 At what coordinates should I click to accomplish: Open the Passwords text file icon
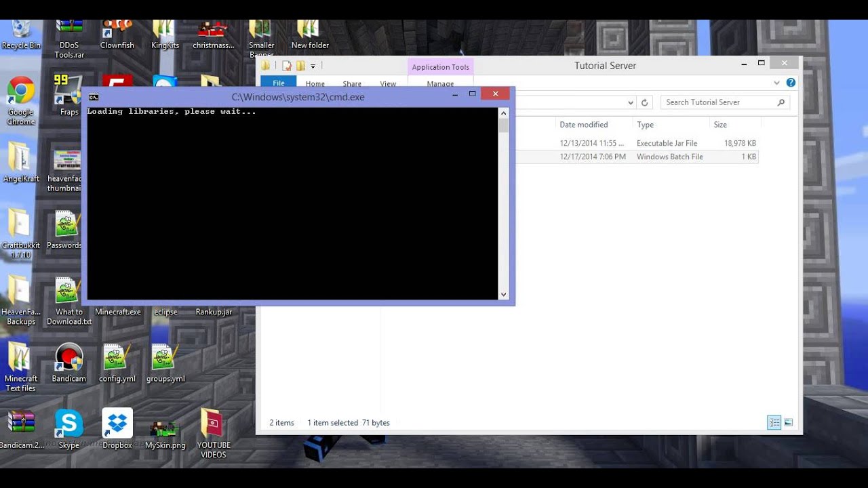(66, 230)
